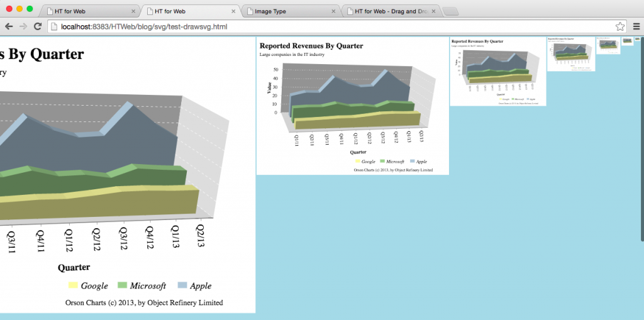Click the green Microsoft legend swatch in large chart

[123, 286]
